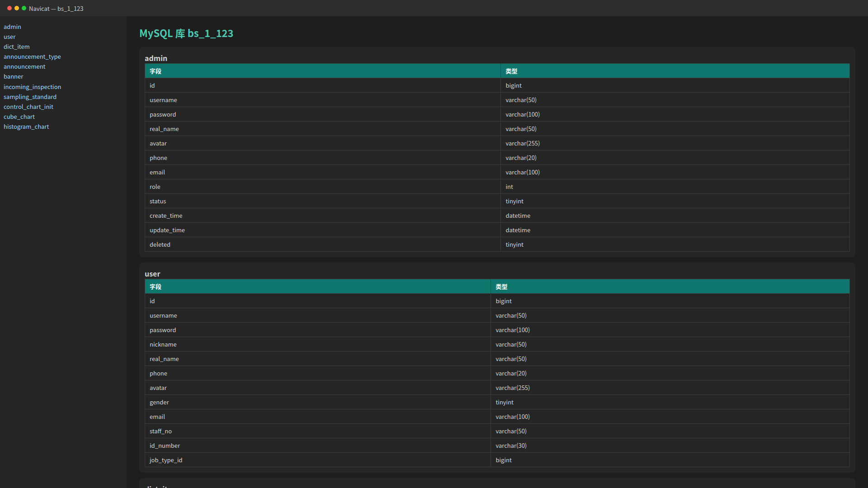This screenshot has height=488, width=868.
Task: Open announcement_type in the sidebar
Action: (x=32, y=56)
